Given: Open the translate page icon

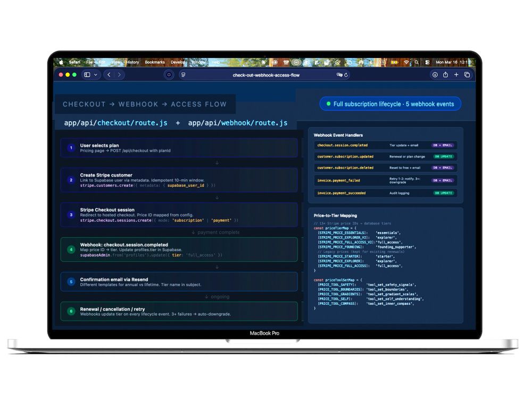Looking at the screenshot, I should (339, 75).
